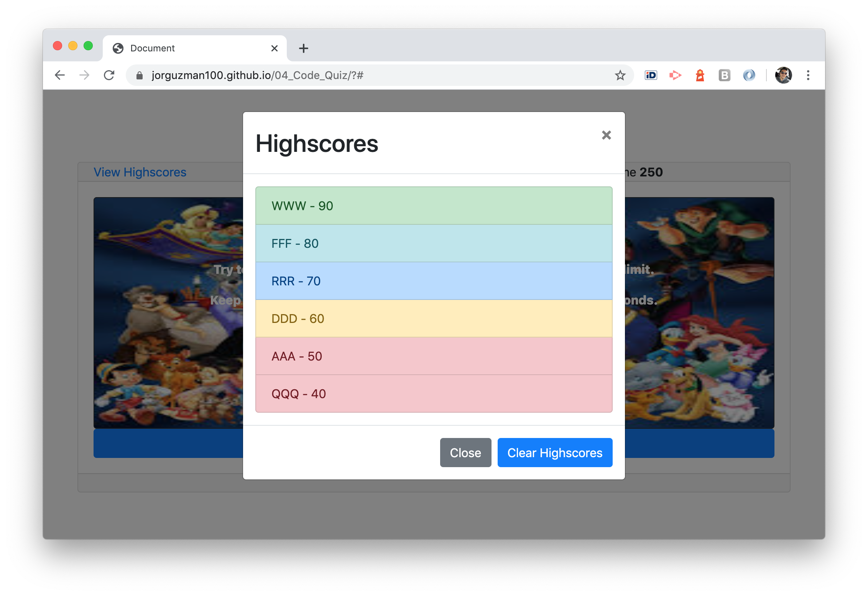
Task: Bookmark this page with the star icon
Action: 620,75
